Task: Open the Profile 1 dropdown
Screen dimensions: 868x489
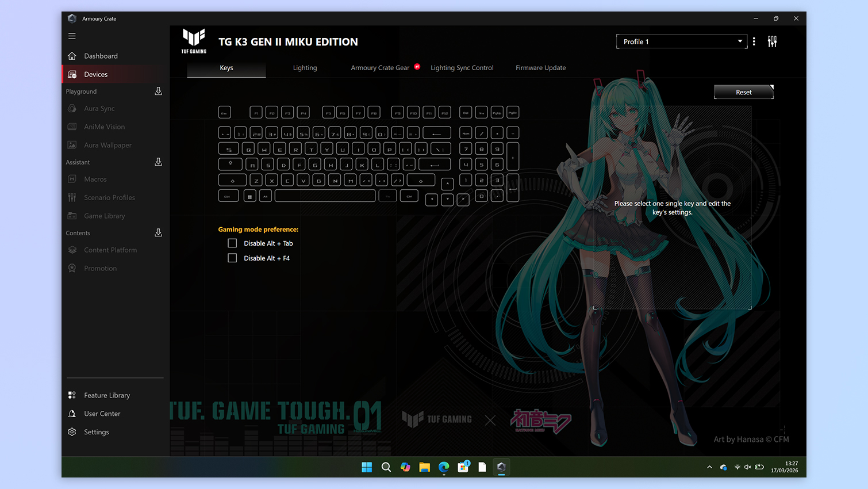Action: [681, 41]
